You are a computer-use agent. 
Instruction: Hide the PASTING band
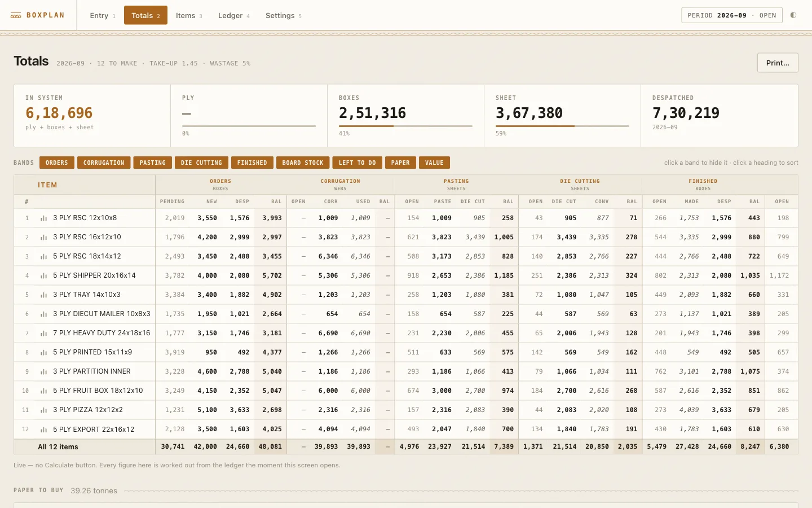153,163
